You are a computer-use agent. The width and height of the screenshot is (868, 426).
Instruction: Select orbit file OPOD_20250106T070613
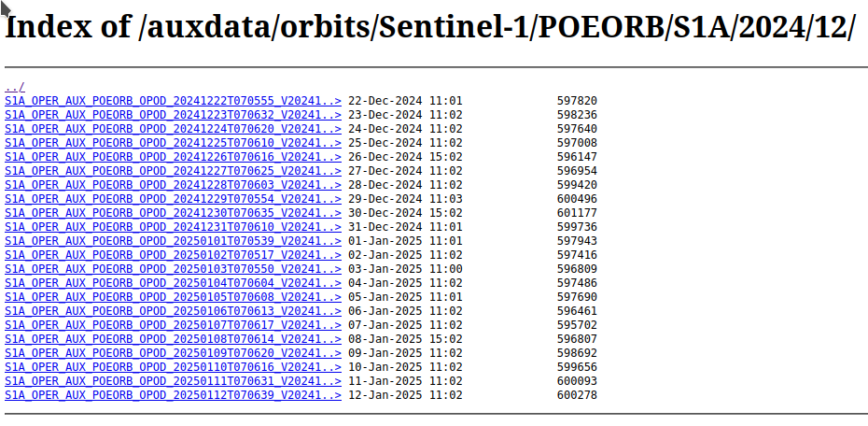(x=173, y=311)
